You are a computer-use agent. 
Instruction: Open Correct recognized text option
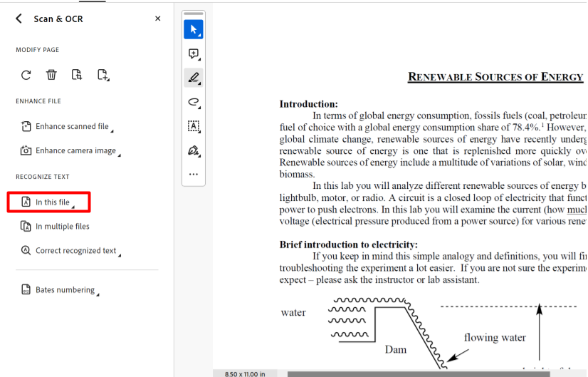point(75,251)
